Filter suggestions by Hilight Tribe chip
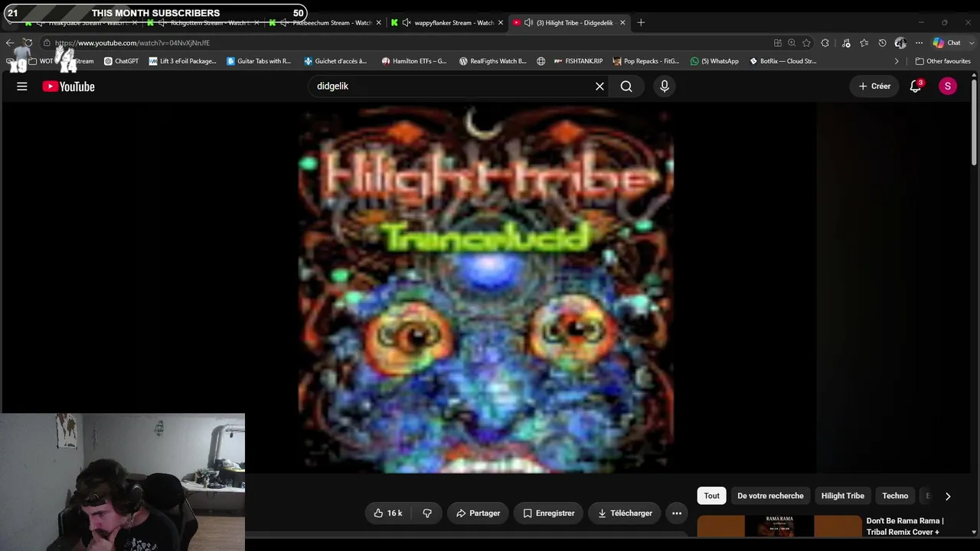The image size is (980, 551). tap(843, 496)
